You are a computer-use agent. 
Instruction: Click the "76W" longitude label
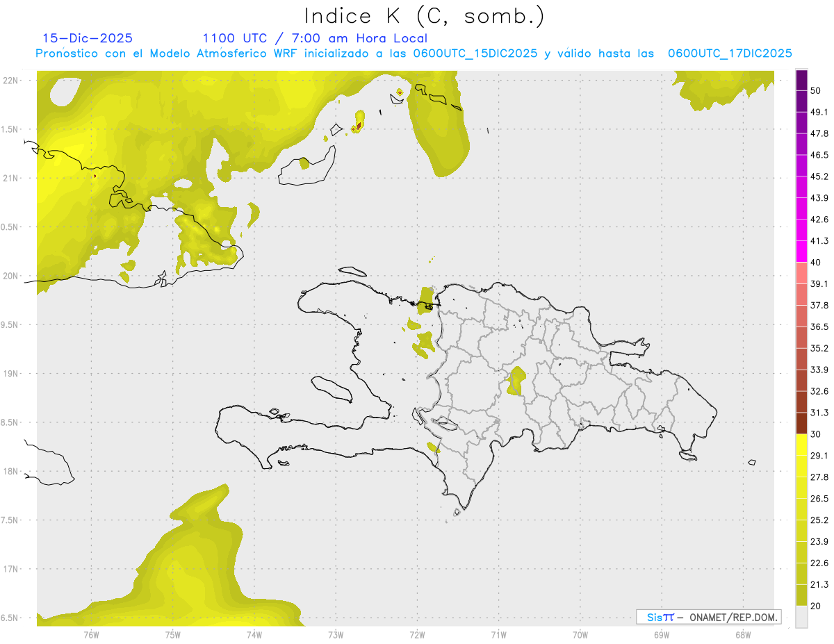point(91,635)
